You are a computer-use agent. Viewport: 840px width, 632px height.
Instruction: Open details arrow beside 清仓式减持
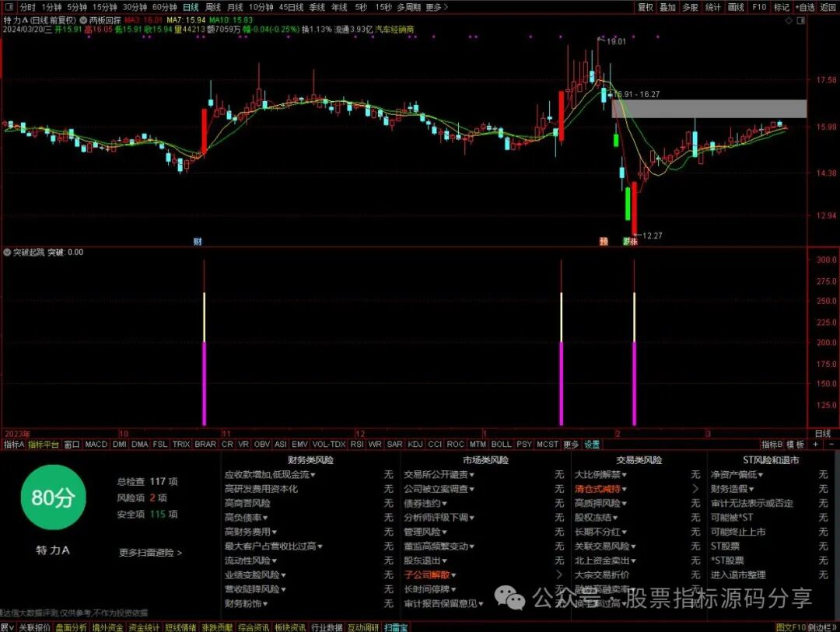click(695, 489)
